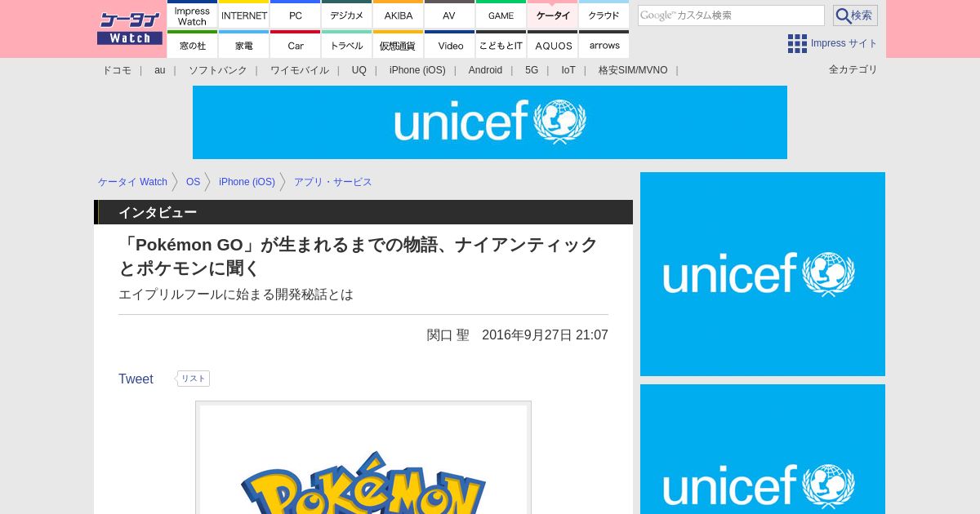
Task: Switch to the 仮想通貨 tab
Action: (x=399, y=45)
